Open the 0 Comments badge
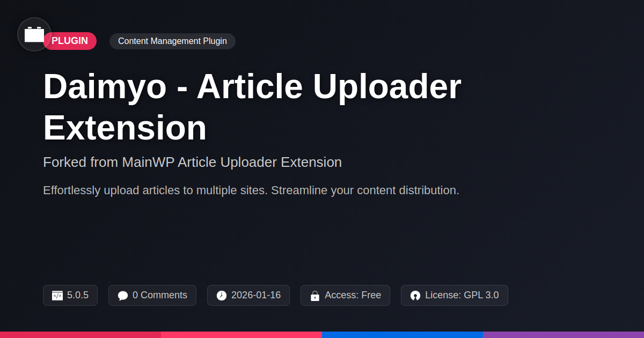 (x=152, y=295)
